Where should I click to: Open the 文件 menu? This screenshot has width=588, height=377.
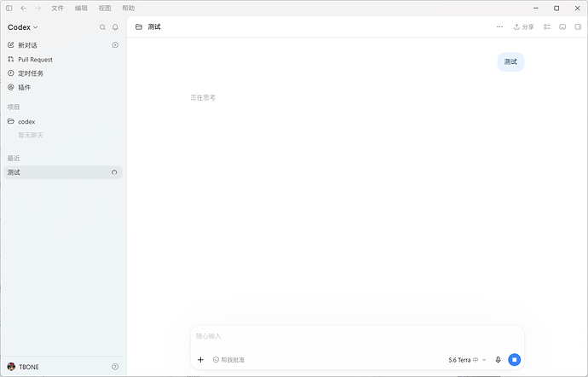click(57, 8)
